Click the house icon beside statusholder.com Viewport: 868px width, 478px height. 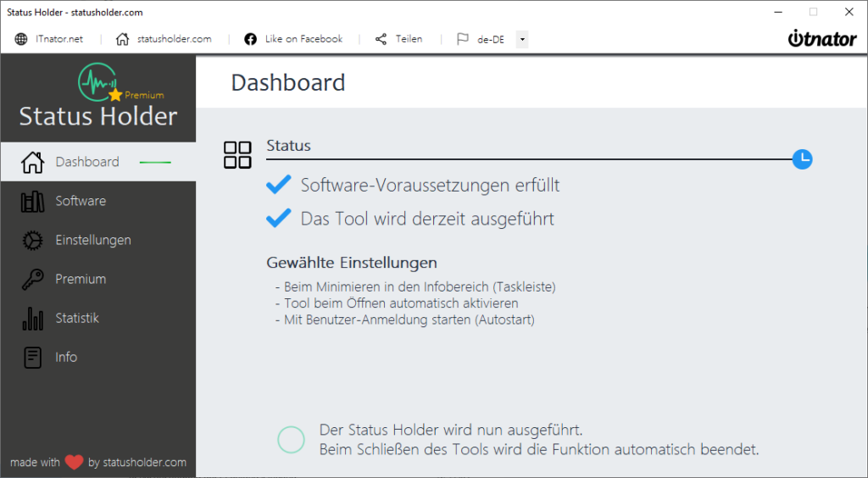pyautogui.click(x=122, y=39)
